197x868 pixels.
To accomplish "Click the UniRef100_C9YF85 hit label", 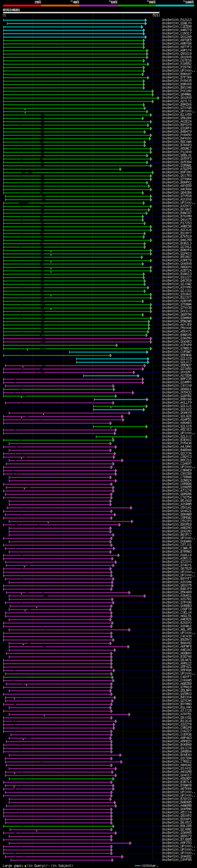I will pyautogui.click(x=177, y=860).
